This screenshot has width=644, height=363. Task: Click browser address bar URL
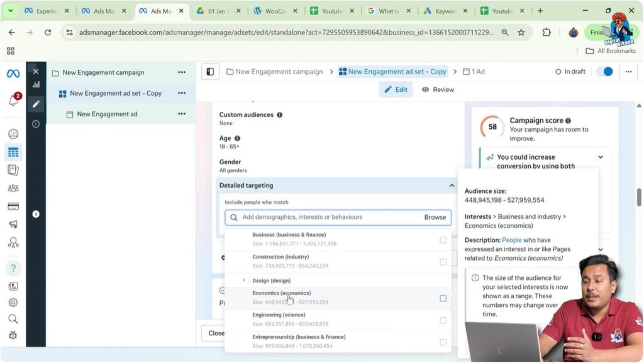(x=287, y=33)
